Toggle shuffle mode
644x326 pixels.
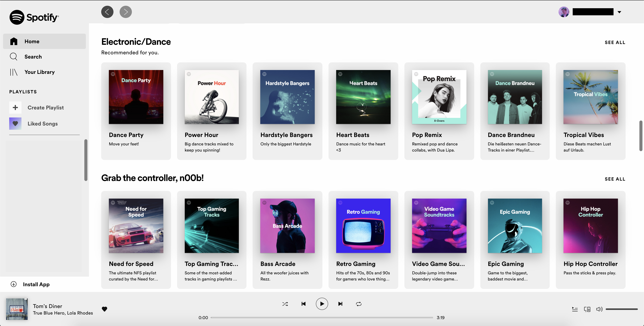[x=285, y=304]
